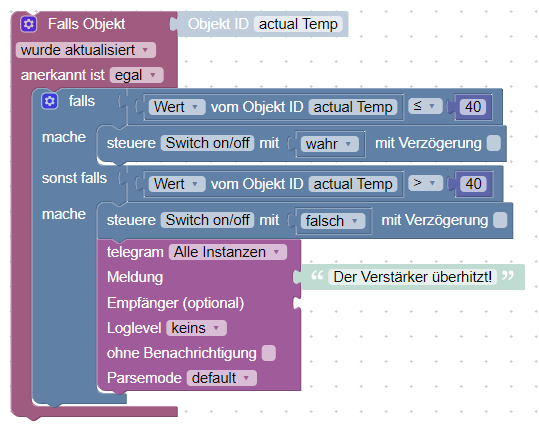This screenshot has height=431, width=539.
Task: Open the anerkannt ist egal dropdown
Action: point(136,75)
